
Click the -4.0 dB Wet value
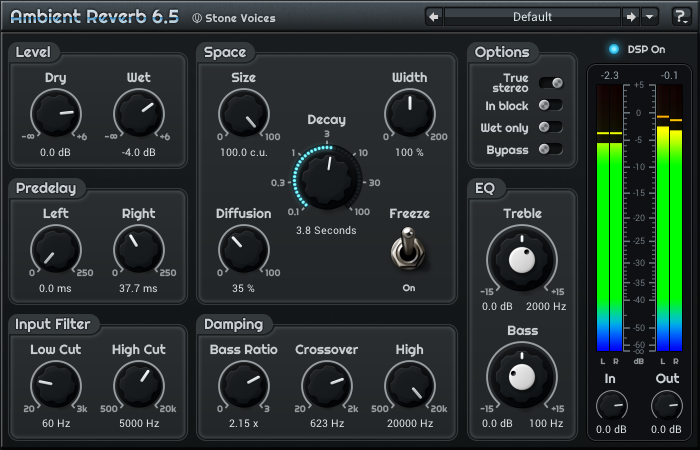coord(138,153)
